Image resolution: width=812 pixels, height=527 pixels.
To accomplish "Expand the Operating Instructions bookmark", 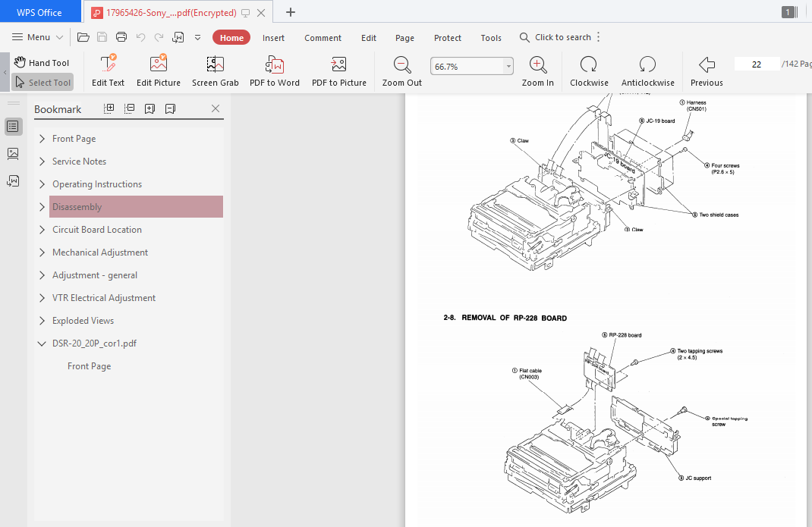I will (42, 184).
